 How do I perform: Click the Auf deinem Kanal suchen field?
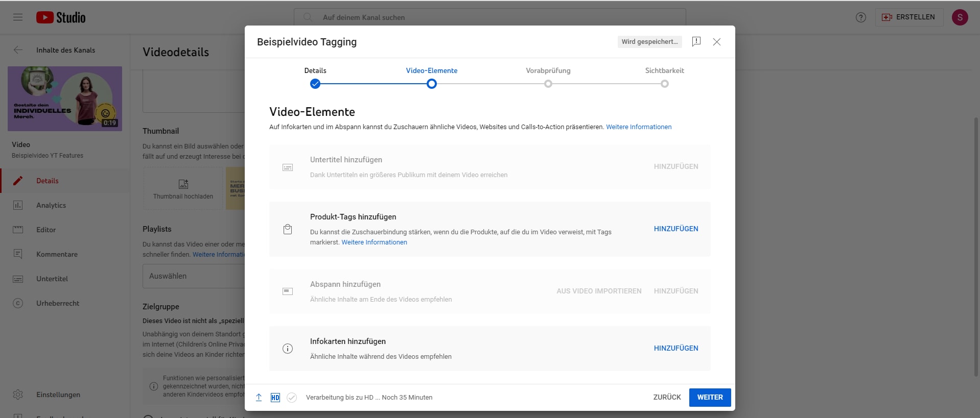click(x=489, y=17)
